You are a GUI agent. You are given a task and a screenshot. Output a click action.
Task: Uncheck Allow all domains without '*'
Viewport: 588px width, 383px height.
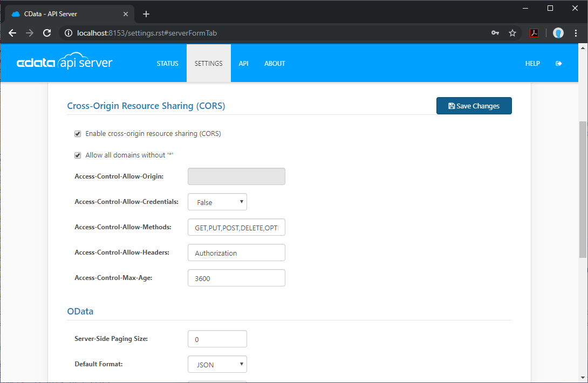pyautogui.click(x=78, y=155)
